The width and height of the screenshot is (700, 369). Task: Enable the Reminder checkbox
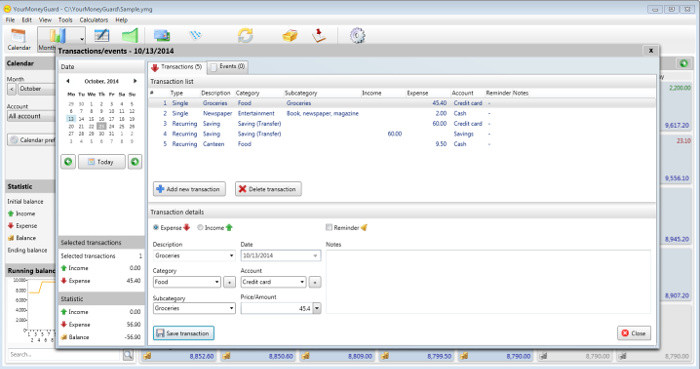pyautogui.click(x=329, y=228)
